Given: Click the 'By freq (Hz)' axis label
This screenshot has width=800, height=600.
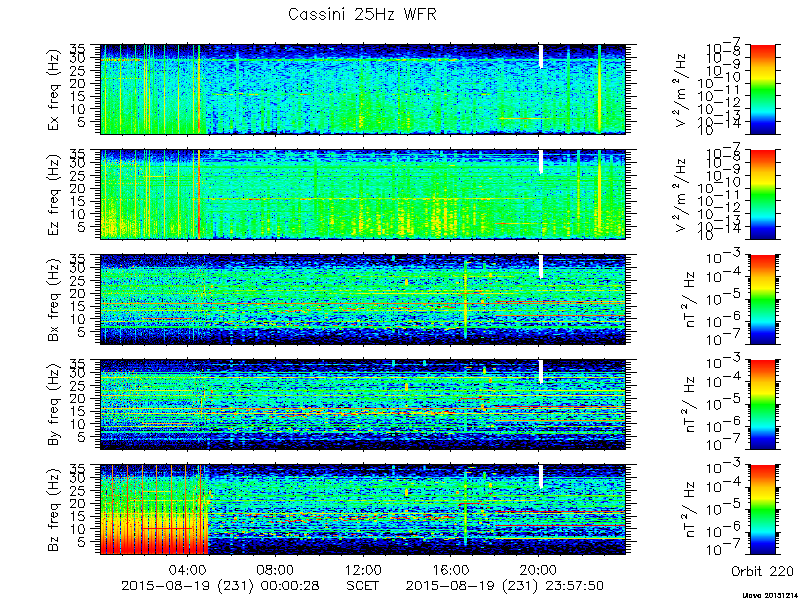Looking at the screenshot, I should 54,405.
